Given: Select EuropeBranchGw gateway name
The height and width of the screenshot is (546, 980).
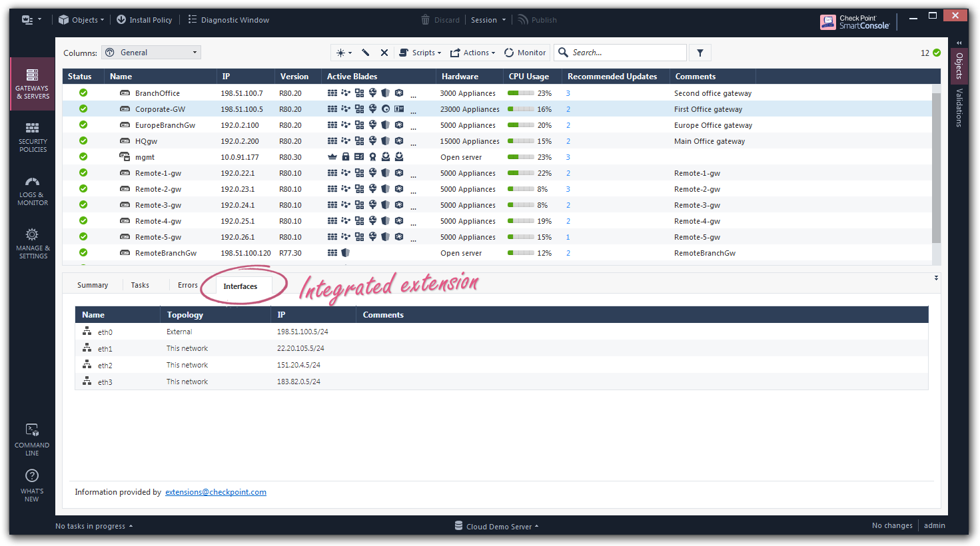Looking at the screenshot, I should coord(165,125).
